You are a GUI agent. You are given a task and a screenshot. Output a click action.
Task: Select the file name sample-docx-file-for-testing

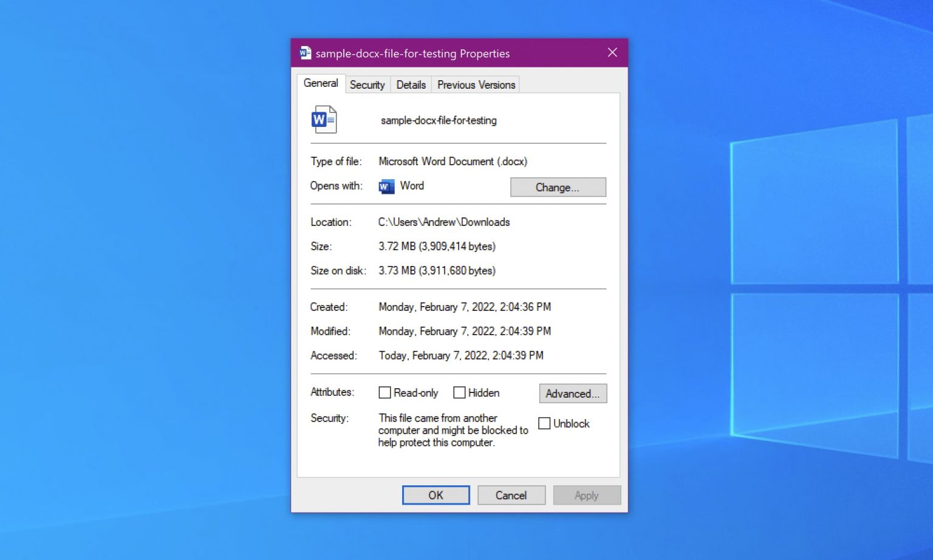coord(439,120)
